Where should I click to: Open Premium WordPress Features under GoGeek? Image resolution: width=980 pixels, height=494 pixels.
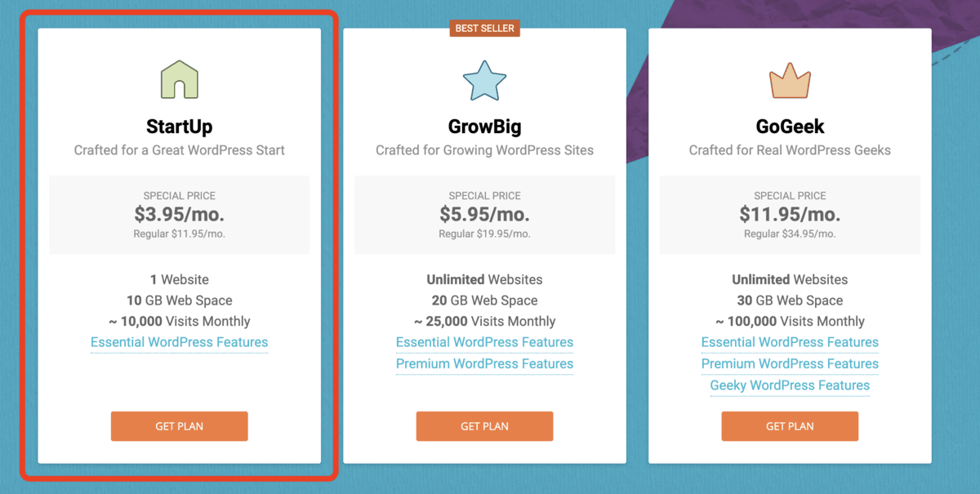pos(790,363)
